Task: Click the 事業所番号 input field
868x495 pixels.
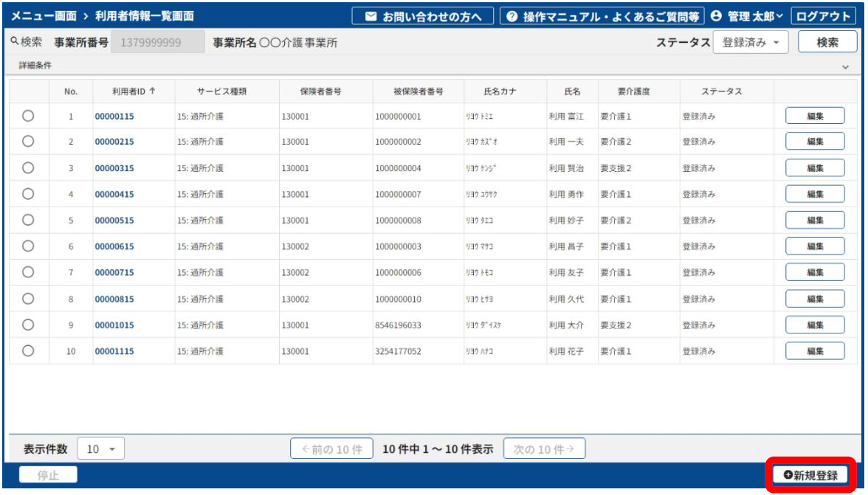Action: 158,42
